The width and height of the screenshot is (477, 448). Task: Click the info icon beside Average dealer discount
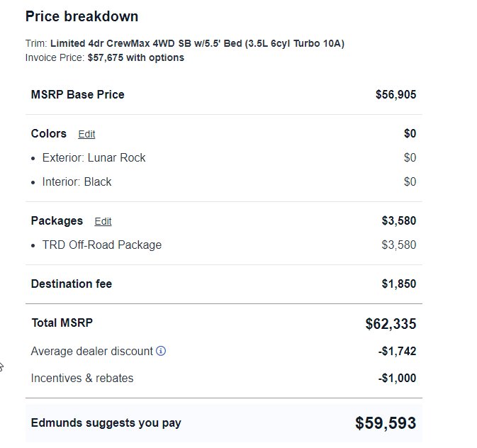pyautogui.click(x=161, y=351)
